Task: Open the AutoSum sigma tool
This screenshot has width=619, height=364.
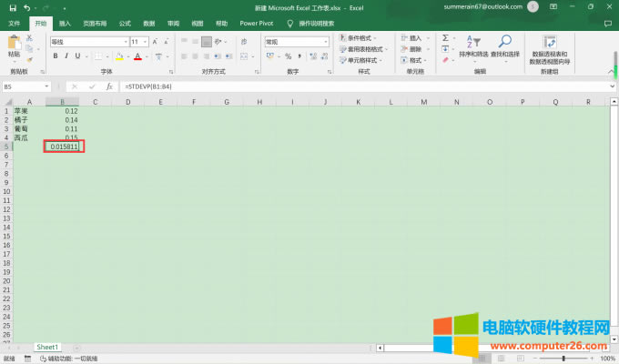Action: click(x=445, y=38)
